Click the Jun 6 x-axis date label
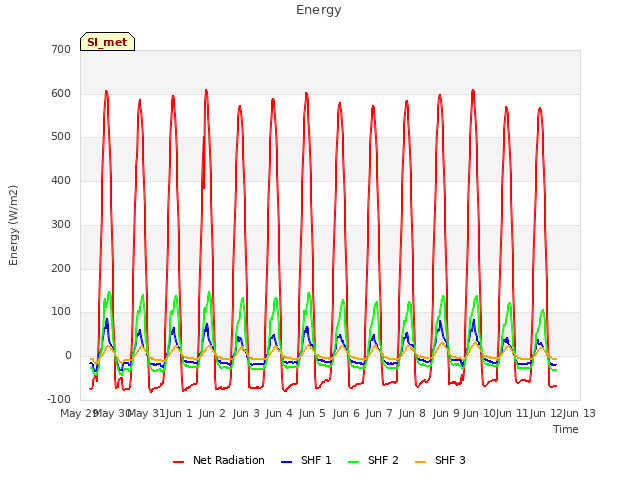This screenshot has width=640, height=480. click(346, 413)
